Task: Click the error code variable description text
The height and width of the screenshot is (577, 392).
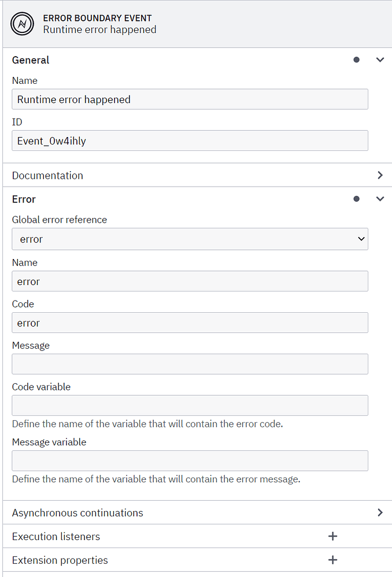Action: pos(147,424)
